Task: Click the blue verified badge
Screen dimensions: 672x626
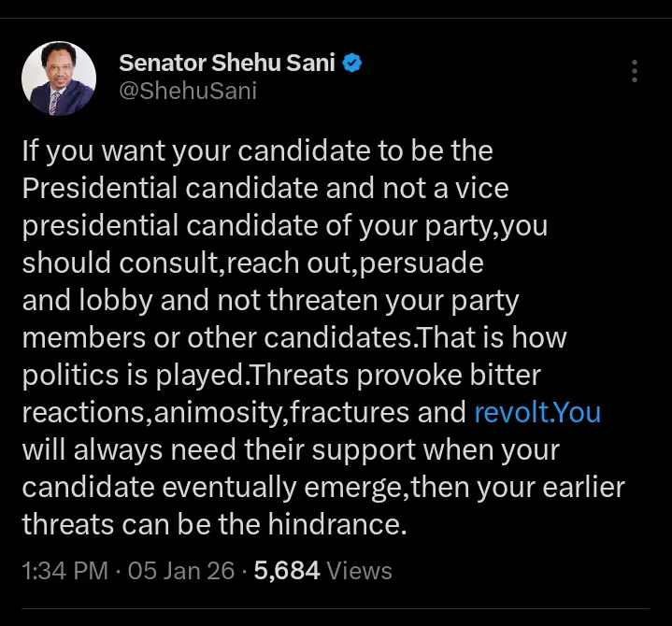Action: click(354, 64)
